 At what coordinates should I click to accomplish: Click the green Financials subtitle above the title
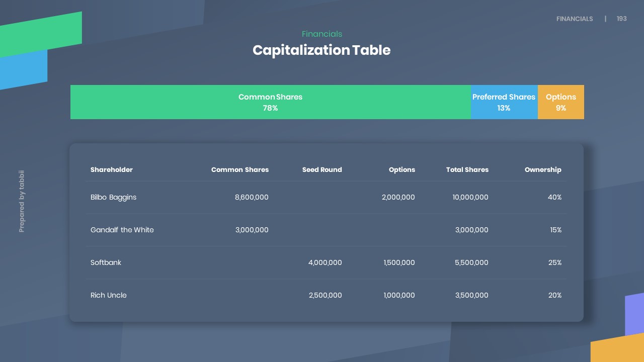(x=322, y=34)
